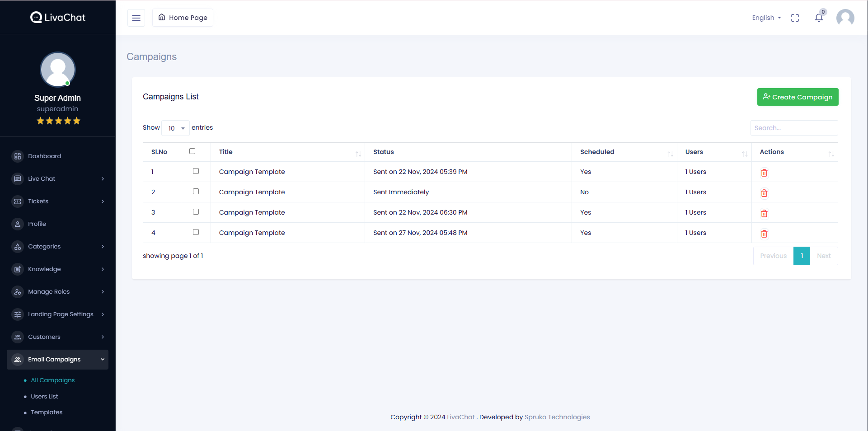Select the checkbox in row 4

(196, 232)
